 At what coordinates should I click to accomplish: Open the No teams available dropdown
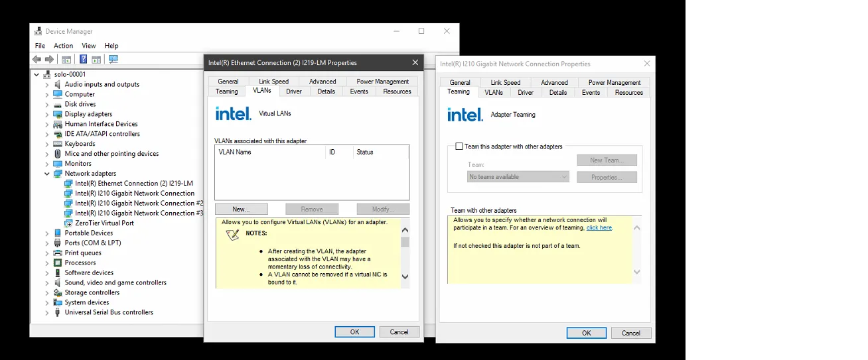[518, 177]
